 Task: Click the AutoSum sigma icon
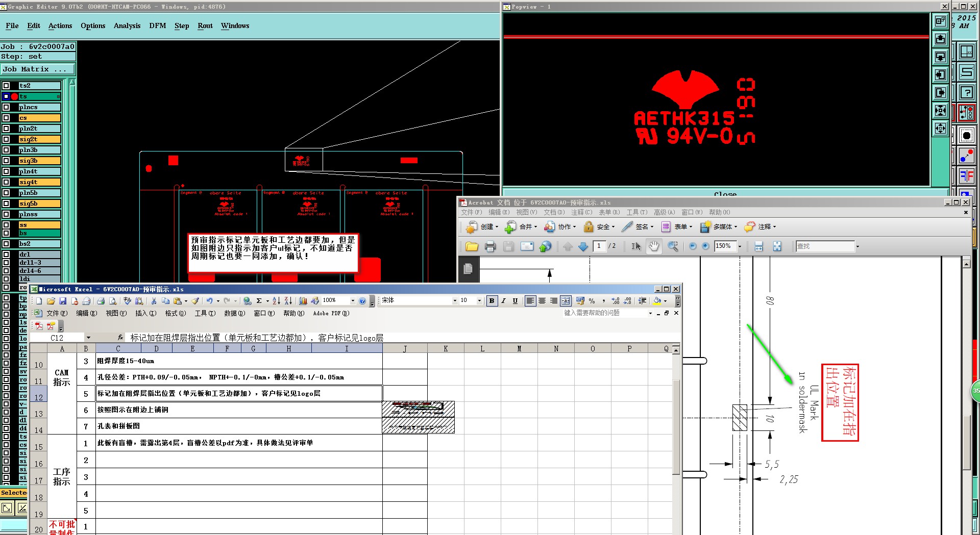pyautogui.click(x=259, y=301)
